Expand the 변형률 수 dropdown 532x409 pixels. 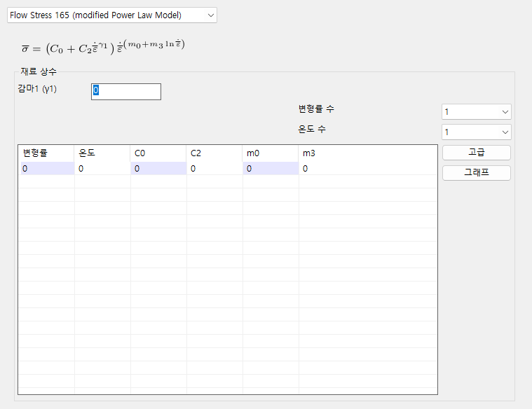click(x=477, y=111)
